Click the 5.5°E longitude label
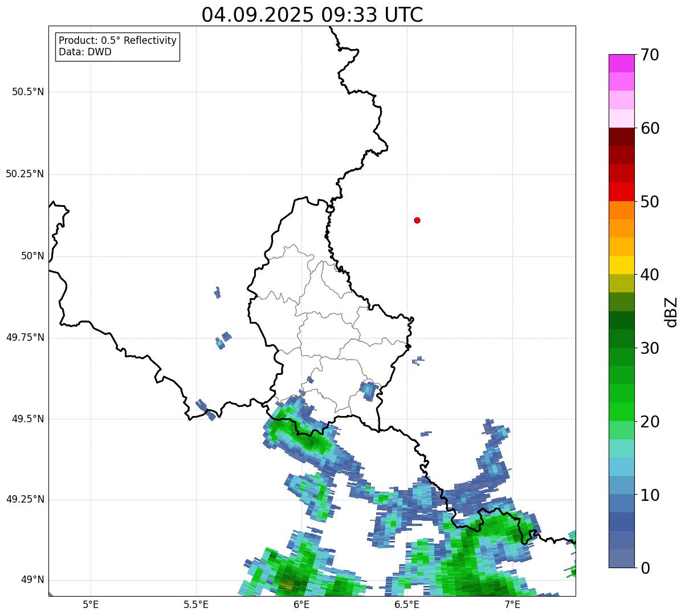The image size is (685, 616). pos(196,604)
